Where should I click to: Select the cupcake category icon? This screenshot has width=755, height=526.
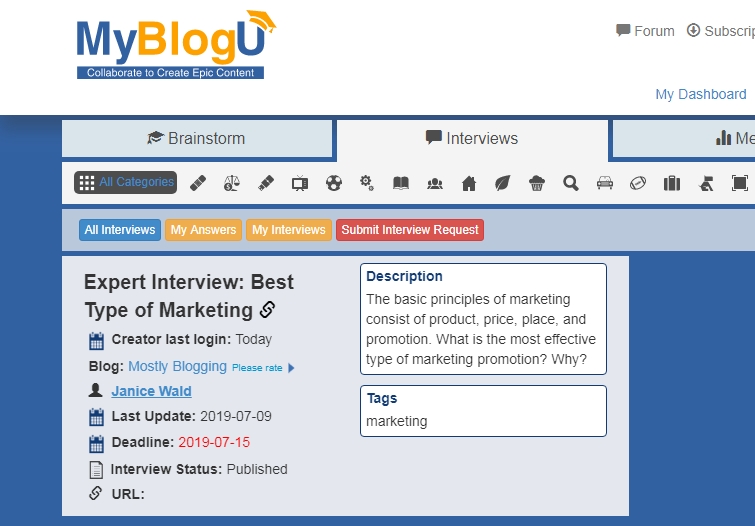click(x=537, y=183)
